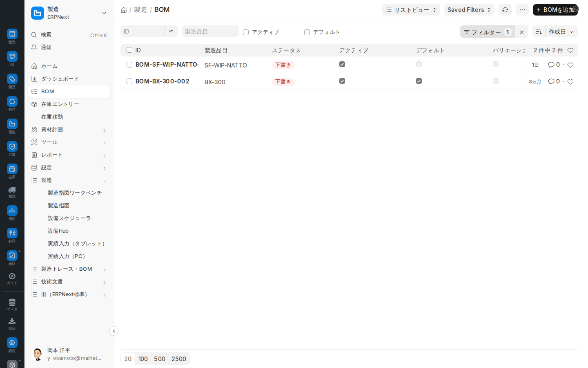Like the BOM-BX-300-002 row heart icon

(570, 82)
